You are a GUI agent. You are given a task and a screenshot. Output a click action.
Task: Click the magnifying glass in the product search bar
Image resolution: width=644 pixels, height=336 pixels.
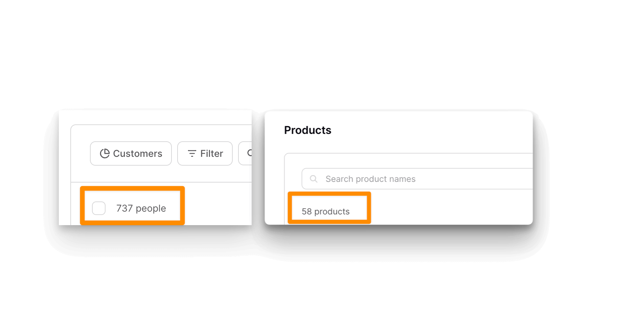pyautogui.click(x=314, y=178)
